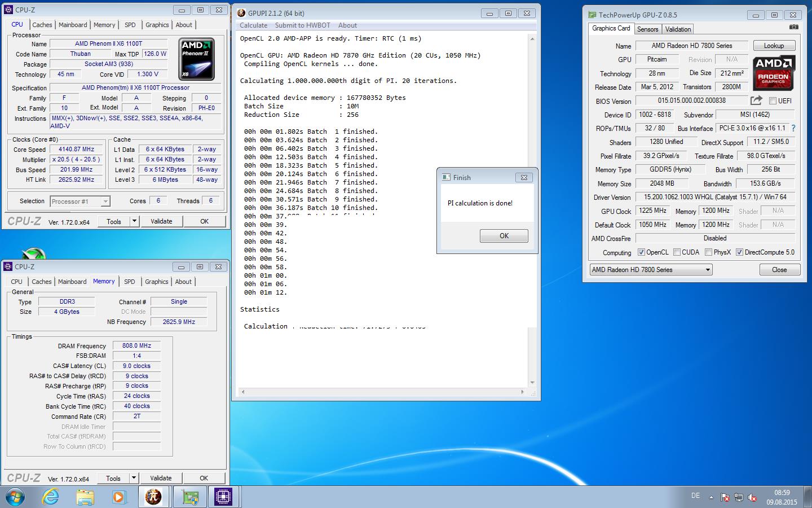
Task: Click the Driver Version value in GPU-Z
Action: coord(715,197)
